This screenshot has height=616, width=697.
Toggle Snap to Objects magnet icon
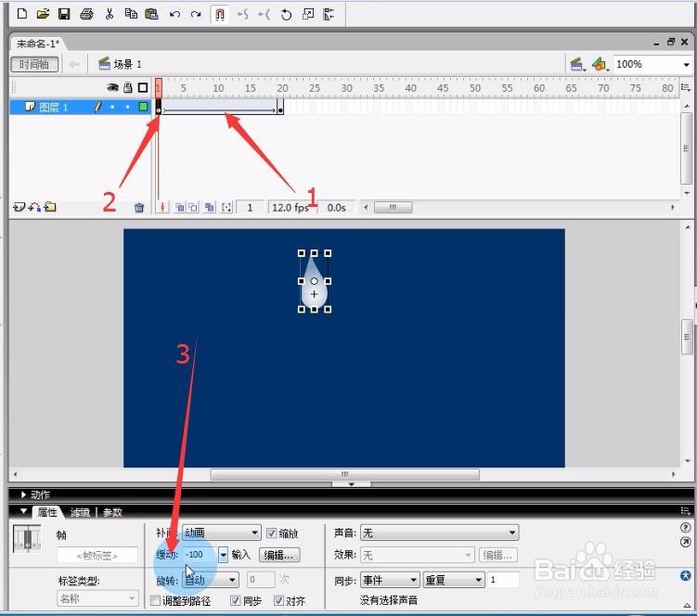pyautogui.click(x=220, y=14)
